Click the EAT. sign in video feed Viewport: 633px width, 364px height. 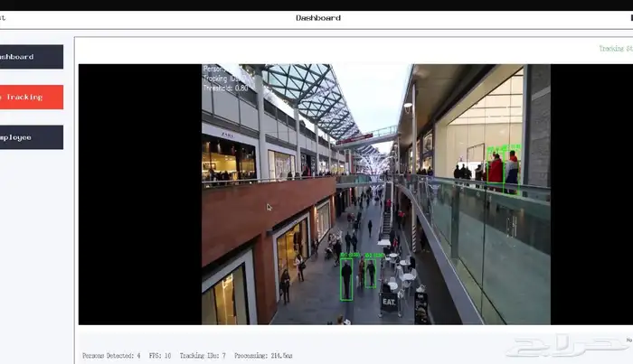389,302
